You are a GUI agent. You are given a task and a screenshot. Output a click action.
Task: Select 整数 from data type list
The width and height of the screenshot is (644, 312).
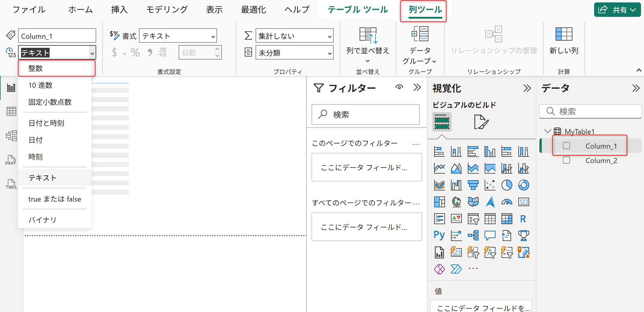click(x=35, y=68)
